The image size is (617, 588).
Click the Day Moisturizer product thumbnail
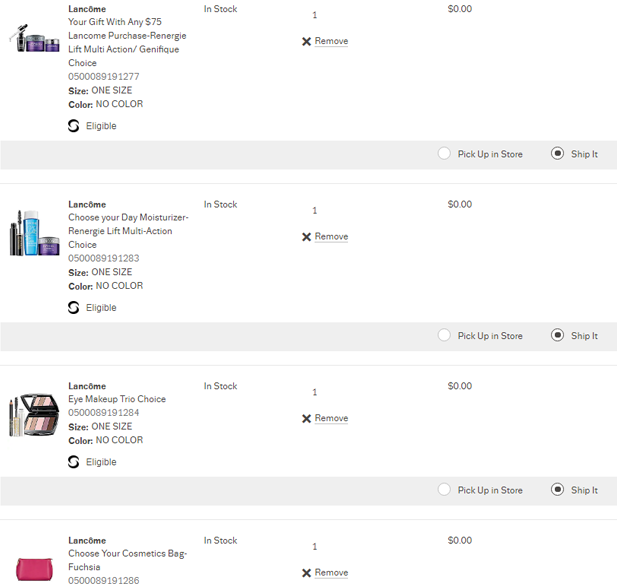pos(34,233)
